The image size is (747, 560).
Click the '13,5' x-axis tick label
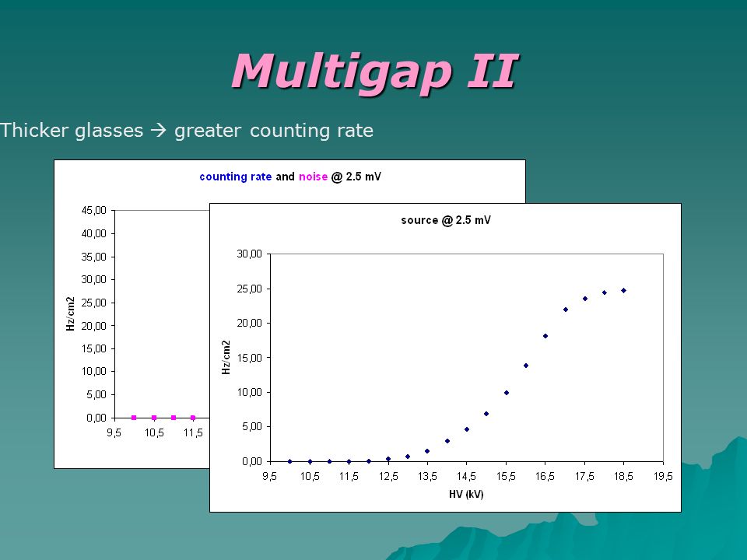click(427, 476)
